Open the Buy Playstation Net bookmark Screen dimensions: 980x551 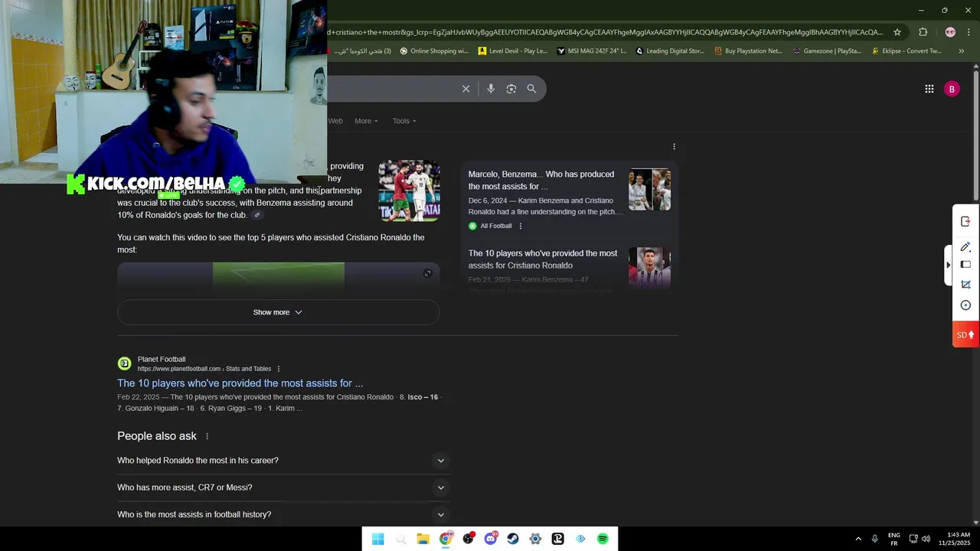coord(748,51)
